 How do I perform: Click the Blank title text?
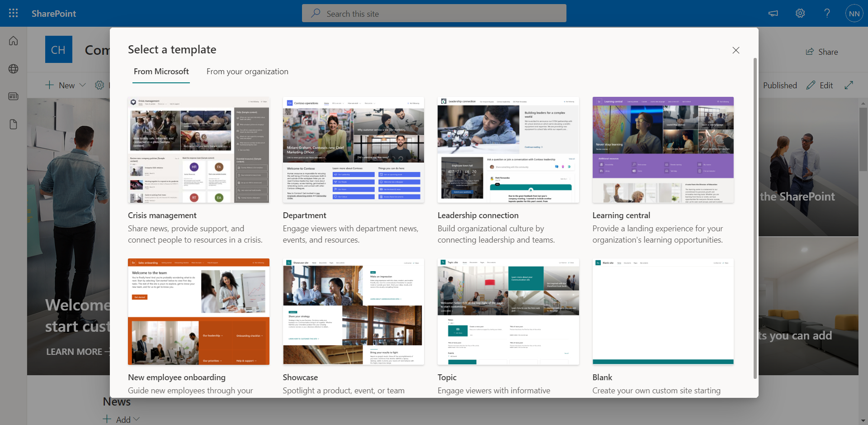(x=602, y=377)
